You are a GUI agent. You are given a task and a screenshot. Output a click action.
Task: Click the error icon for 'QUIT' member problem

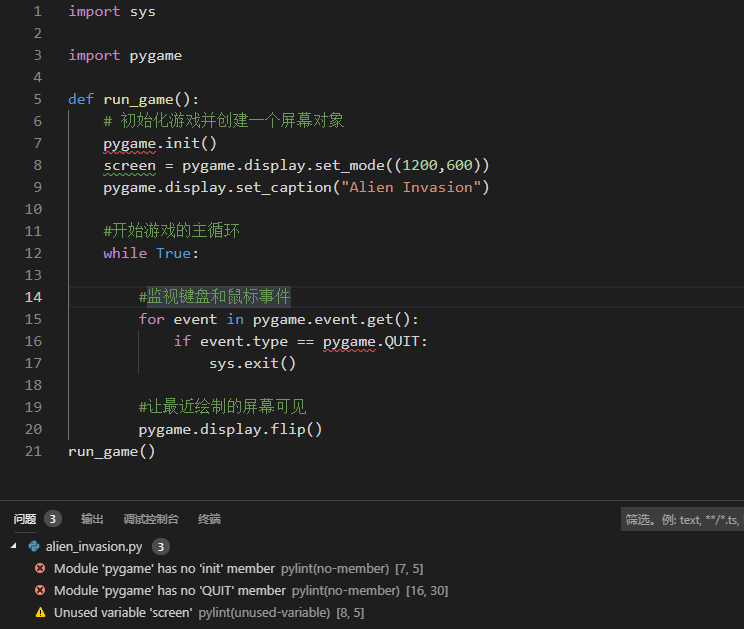point(40,590)
